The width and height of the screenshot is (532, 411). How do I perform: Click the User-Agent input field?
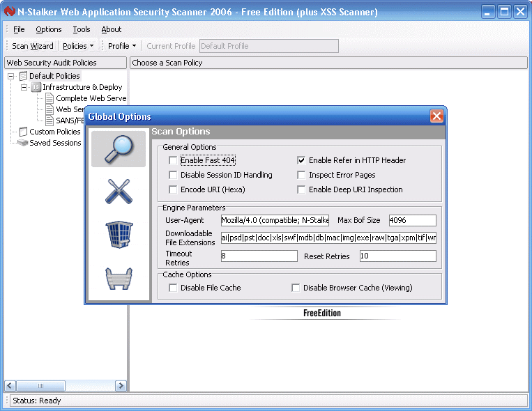275,220
